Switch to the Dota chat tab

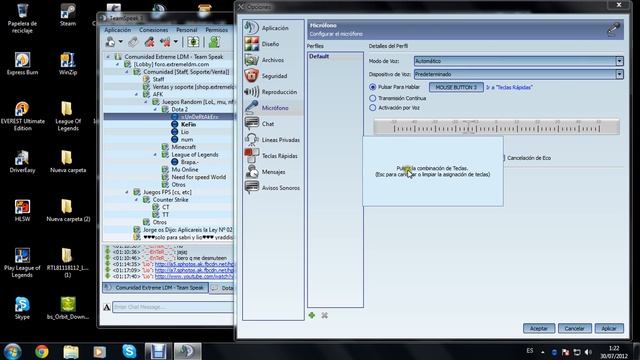222,288
